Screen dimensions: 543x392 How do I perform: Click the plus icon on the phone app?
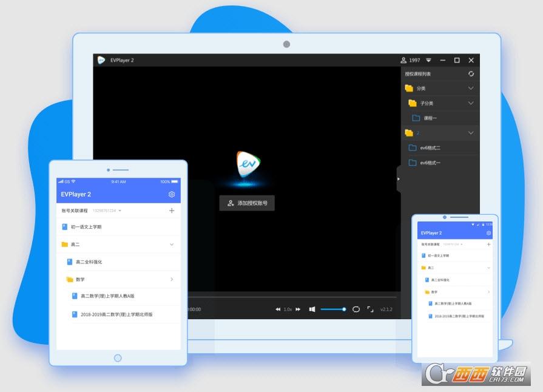point(488,245)
